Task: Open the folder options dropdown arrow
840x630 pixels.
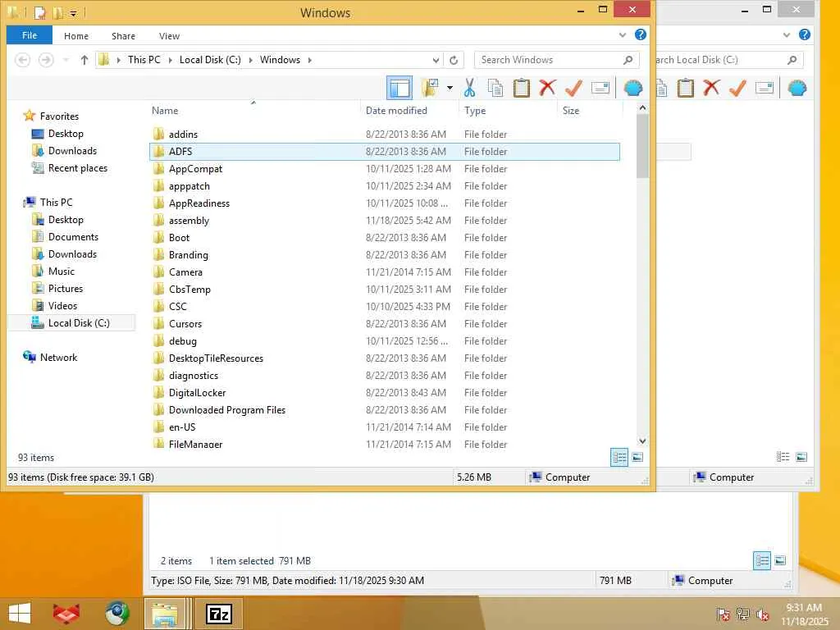Action: 450,88
